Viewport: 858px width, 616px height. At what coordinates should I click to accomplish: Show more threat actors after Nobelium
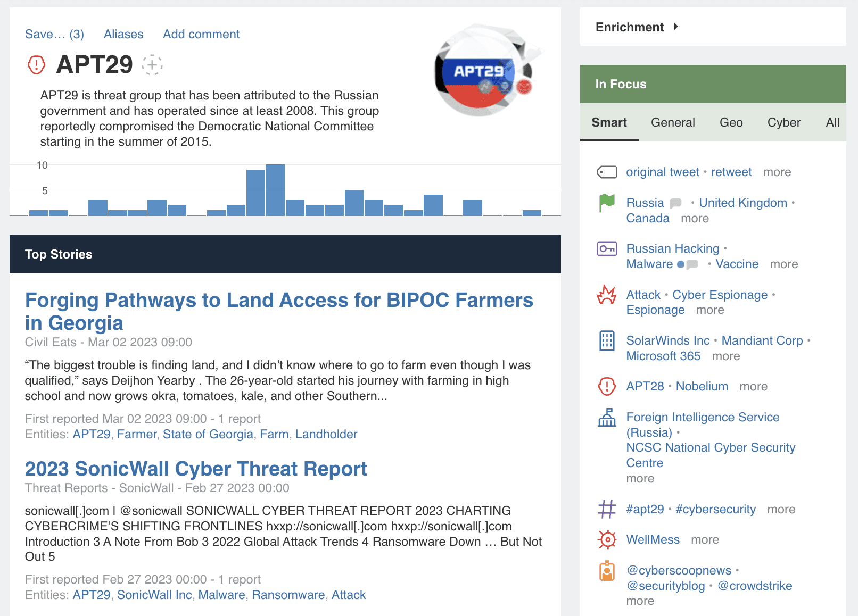tap(754, 386)
